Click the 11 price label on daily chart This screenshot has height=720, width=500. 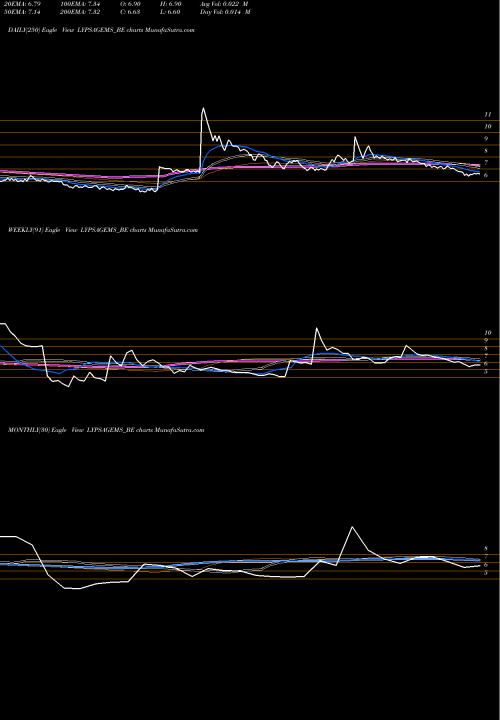(x=488, y=114)
